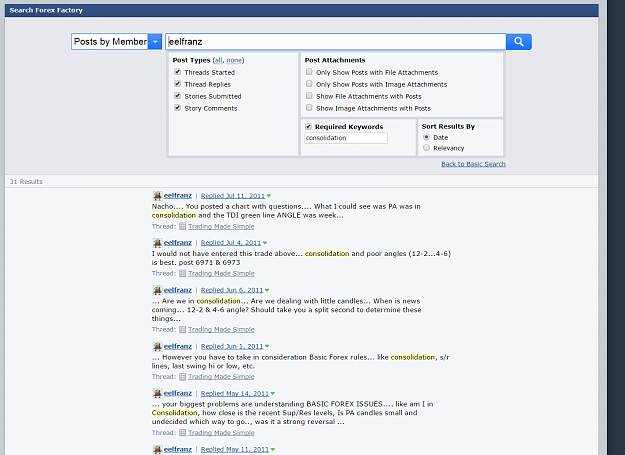Expand the arrow beside Replied Jun 1, 2011
625x455 pixels.
pyautogui.click(x=267, y=346)
